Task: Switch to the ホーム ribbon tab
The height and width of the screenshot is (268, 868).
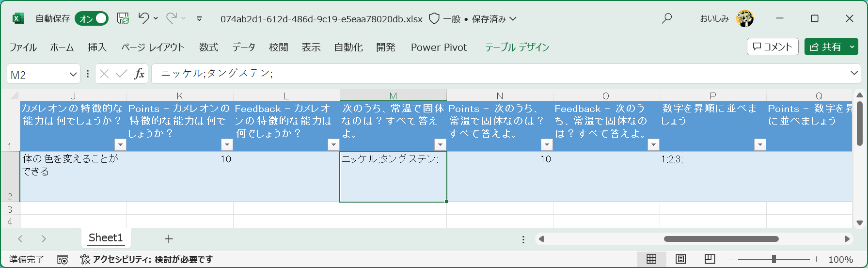Action: [x=62, y=47]
